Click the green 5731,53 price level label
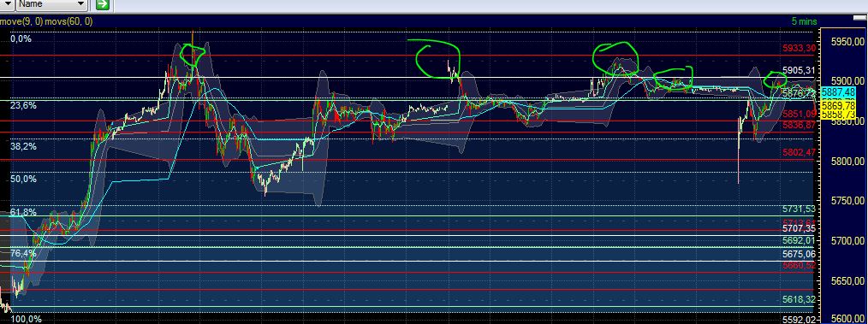868x324 pixels. tap(799, 209)
